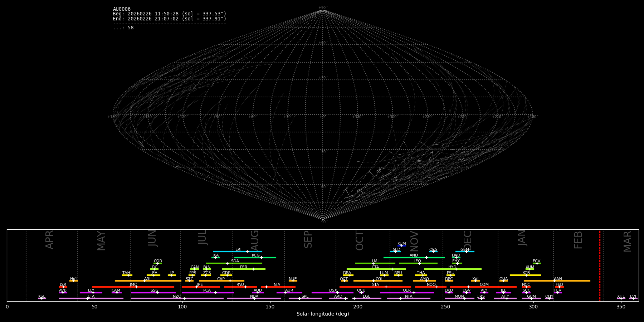Select the +120 longitude grid label

coord(182,117)
